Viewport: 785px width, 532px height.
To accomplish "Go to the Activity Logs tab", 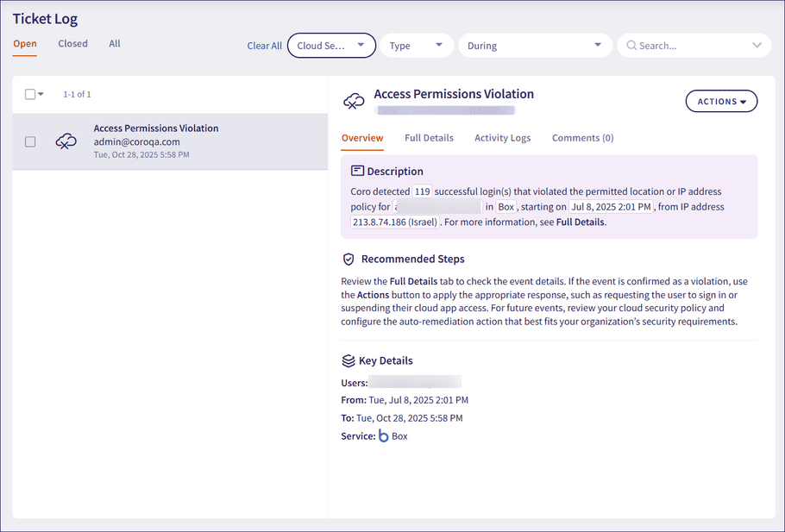I will (x=502, y=138).
